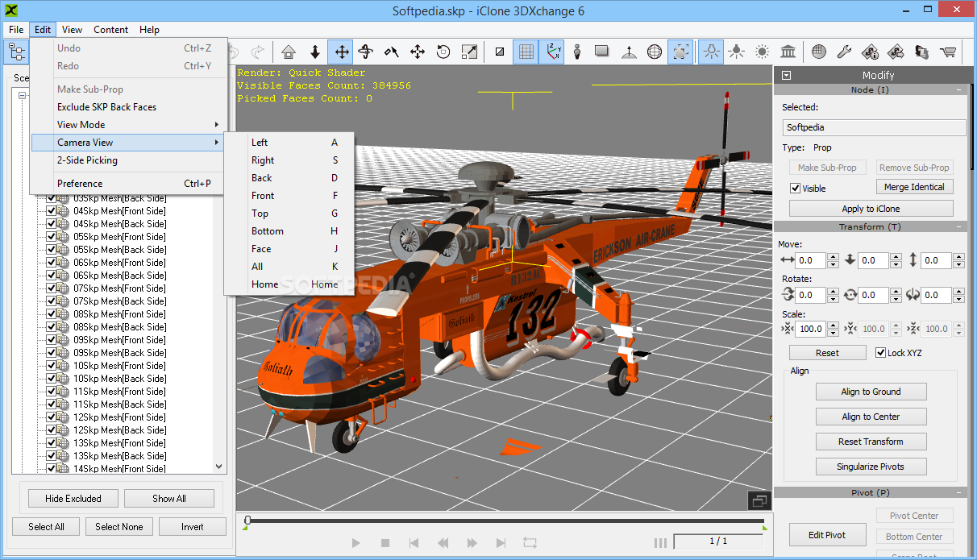Click the mini viewport window icon
Screen dimensions: 977x560
[x=758, y=500]
